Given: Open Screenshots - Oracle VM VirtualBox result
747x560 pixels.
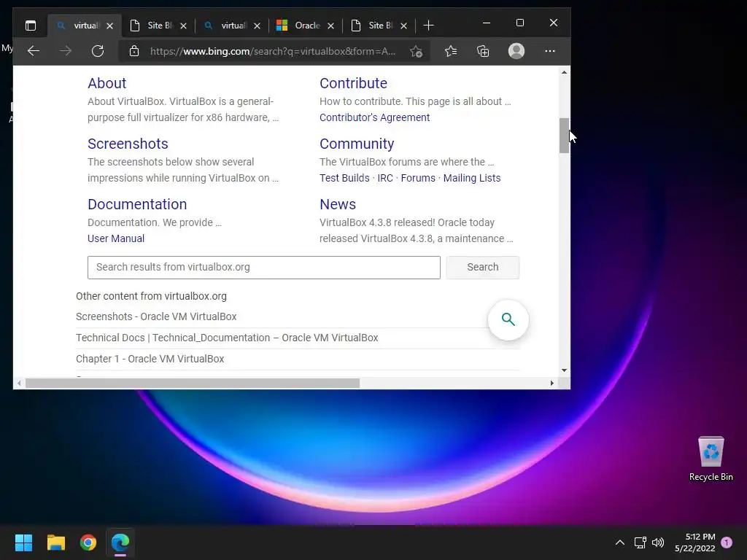Looking at the screenshot, I should (156, 316).
